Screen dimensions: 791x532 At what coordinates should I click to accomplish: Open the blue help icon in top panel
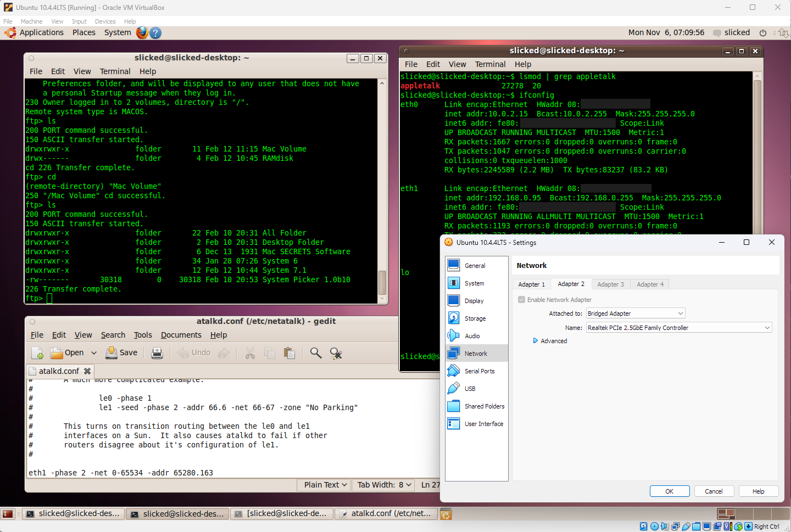(x=155, y=33)
